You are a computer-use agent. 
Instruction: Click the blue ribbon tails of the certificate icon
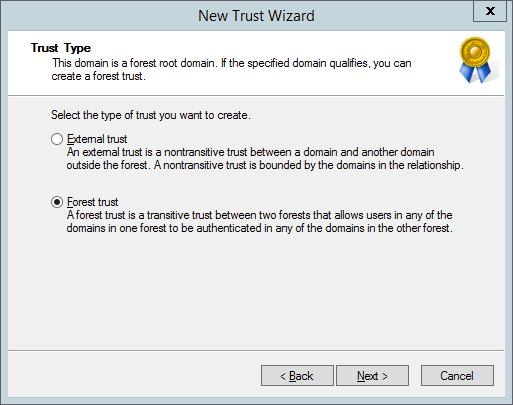[475, 72]
